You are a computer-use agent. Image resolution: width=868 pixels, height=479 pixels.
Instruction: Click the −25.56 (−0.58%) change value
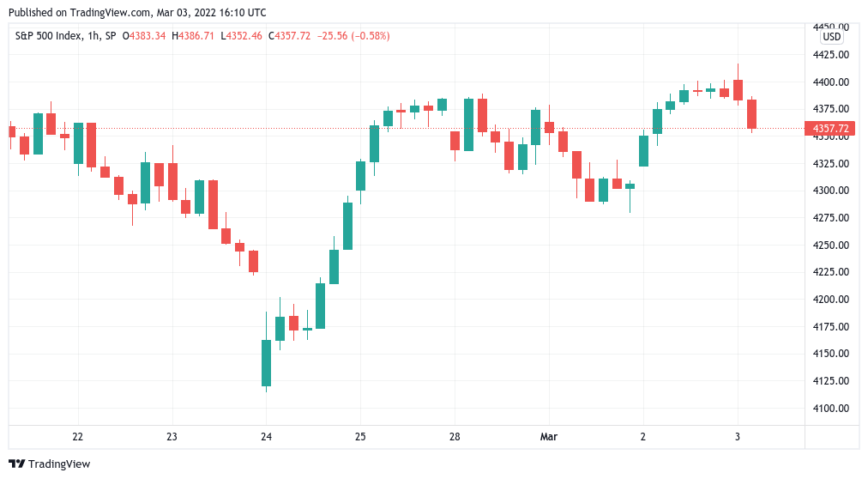point(353,36)
